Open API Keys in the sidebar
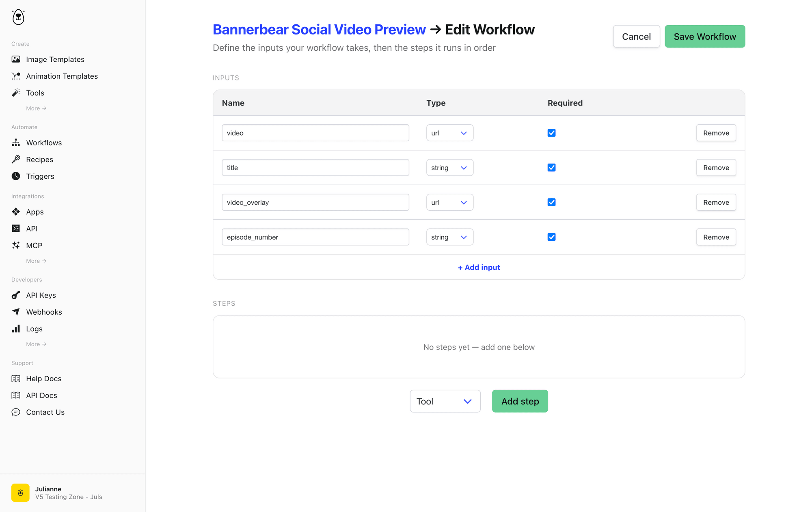The width and height of the screenshot is (812, 512). (x=41, y=295)
